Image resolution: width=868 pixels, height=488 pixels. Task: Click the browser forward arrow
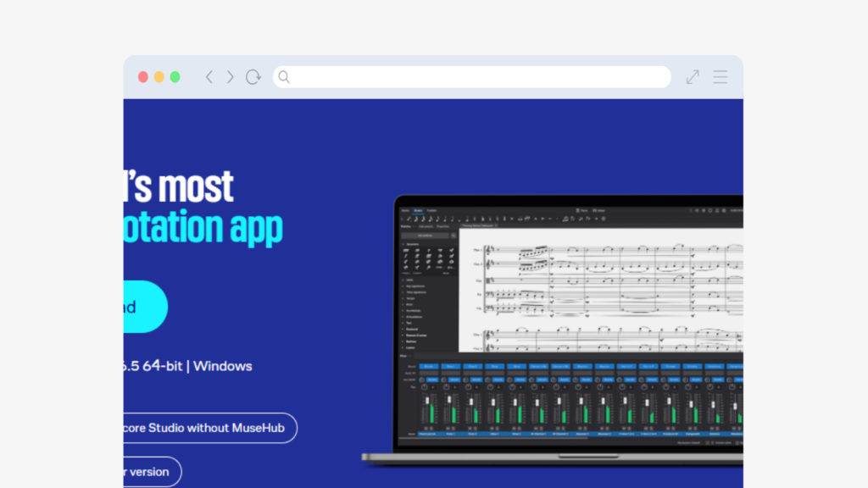230,77
